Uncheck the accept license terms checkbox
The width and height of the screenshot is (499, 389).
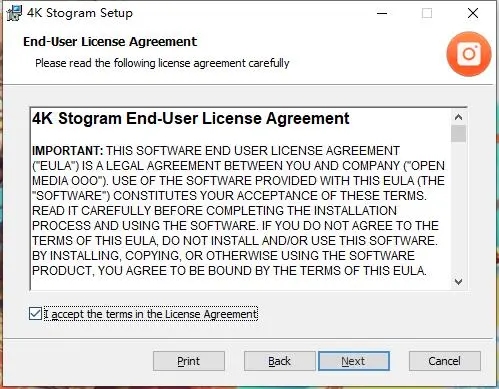tap(35, 314)
